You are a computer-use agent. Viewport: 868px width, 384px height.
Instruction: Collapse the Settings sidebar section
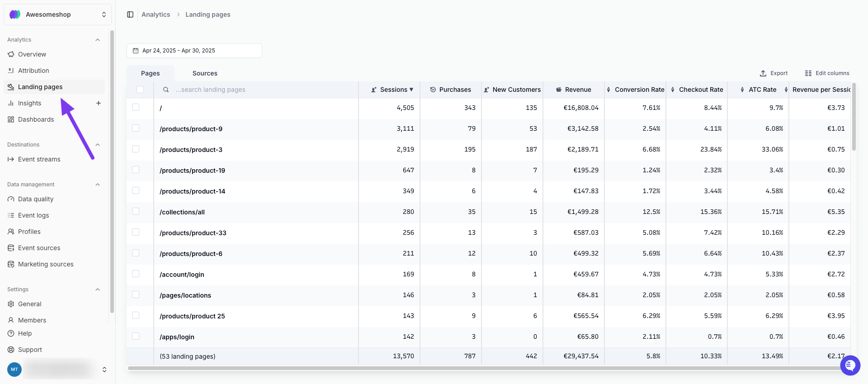pyautogui.click(x=98, y=289)
